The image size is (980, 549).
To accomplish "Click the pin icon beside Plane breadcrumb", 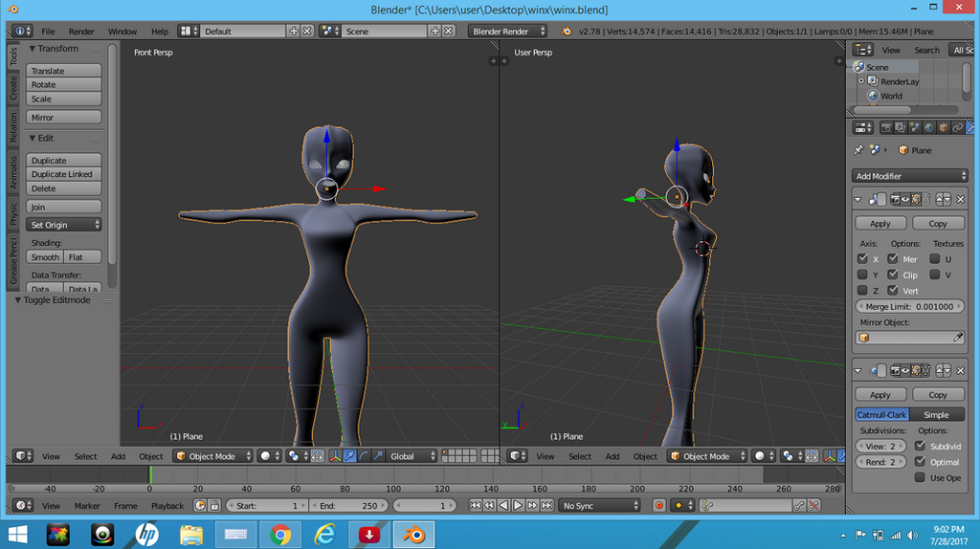I will (x=858, y=150).
